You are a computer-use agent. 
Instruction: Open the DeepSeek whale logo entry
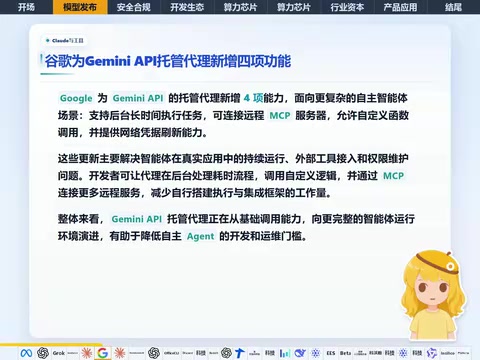pyautogui.click(x=300, y=353)
